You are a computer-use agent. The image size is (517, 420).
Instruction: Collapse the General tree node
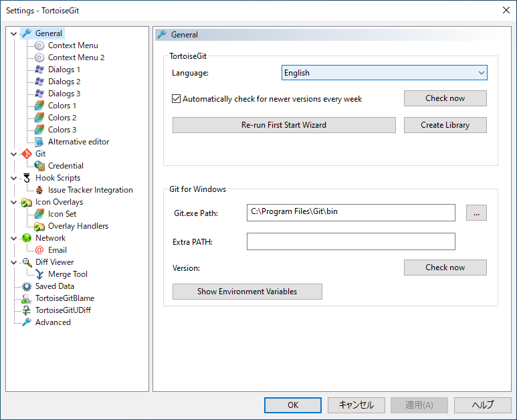coord(14,33)
